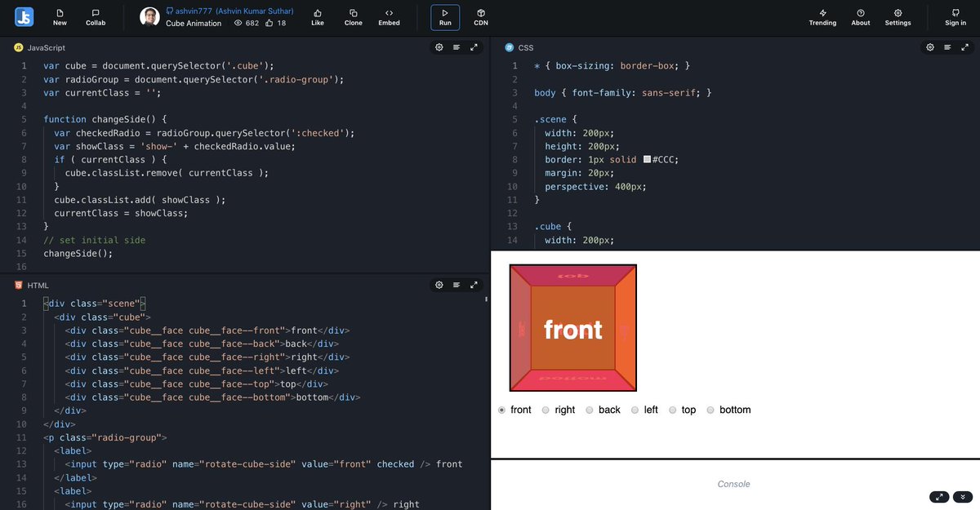Maximize the JavaScript panel
The width and height of the screenshot is (980, 510).
(x=474, y=47)
